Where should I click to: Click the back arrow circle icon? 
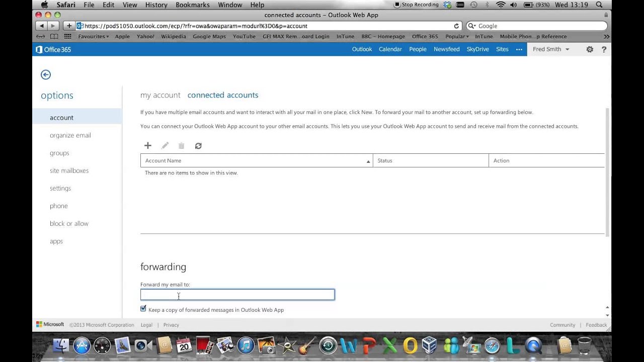[46, 75]
